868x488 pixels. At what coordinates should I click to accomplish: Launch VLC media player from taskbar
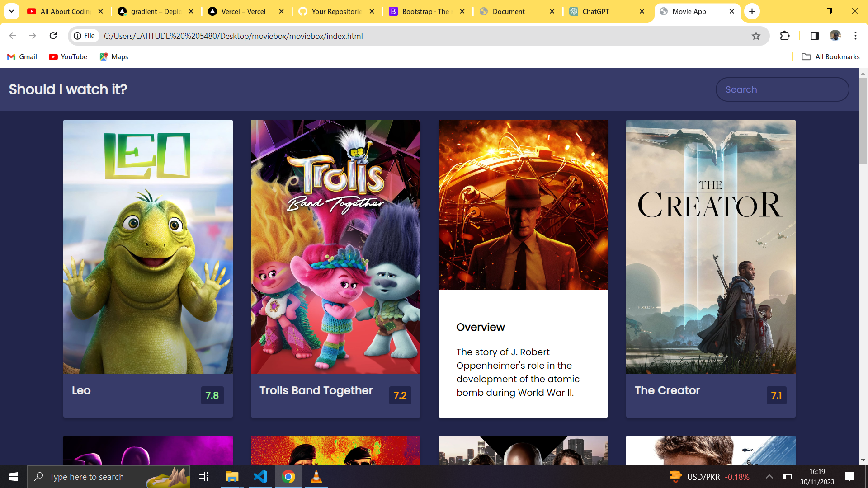[x=316, y=477]
